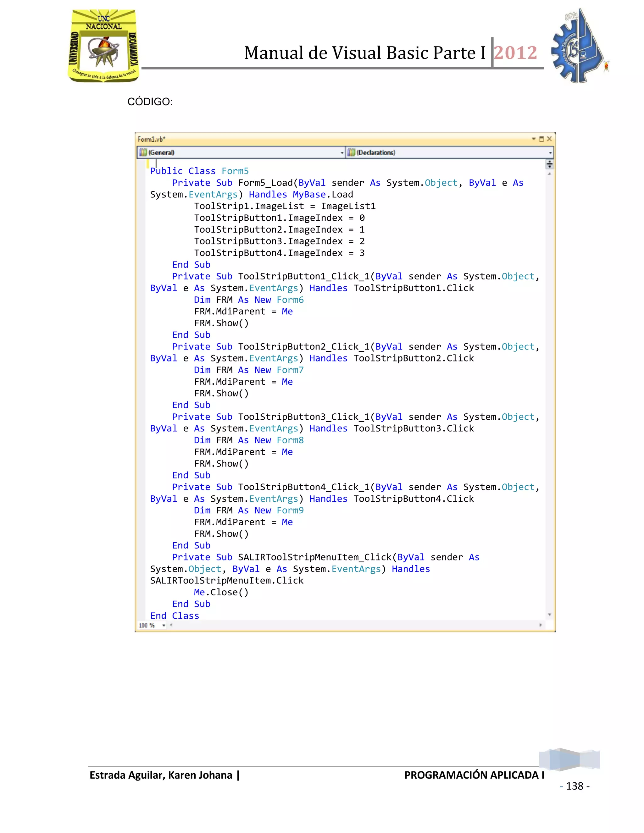Click 'Dim FRM As New Form7' line
This screenshot has width=644, height=833.
249,370
